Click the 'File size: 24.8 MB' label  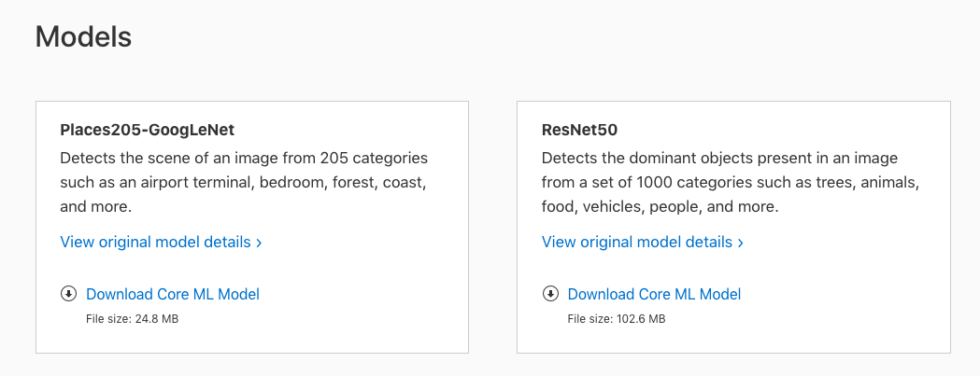click(x=132, y=319)
